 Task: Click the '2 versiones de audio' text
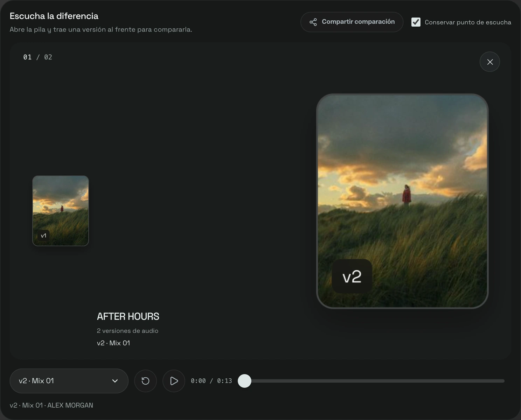[127, 331]
